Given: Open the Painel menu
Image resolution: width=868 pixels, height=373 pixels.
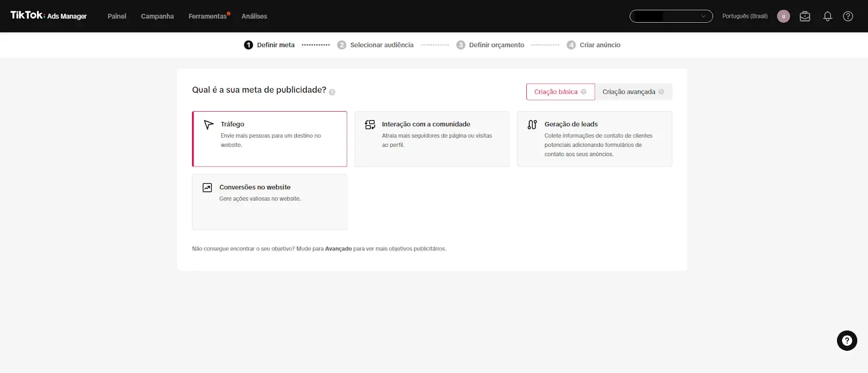Looking at the screenshot, I should [x=117, y=16].
